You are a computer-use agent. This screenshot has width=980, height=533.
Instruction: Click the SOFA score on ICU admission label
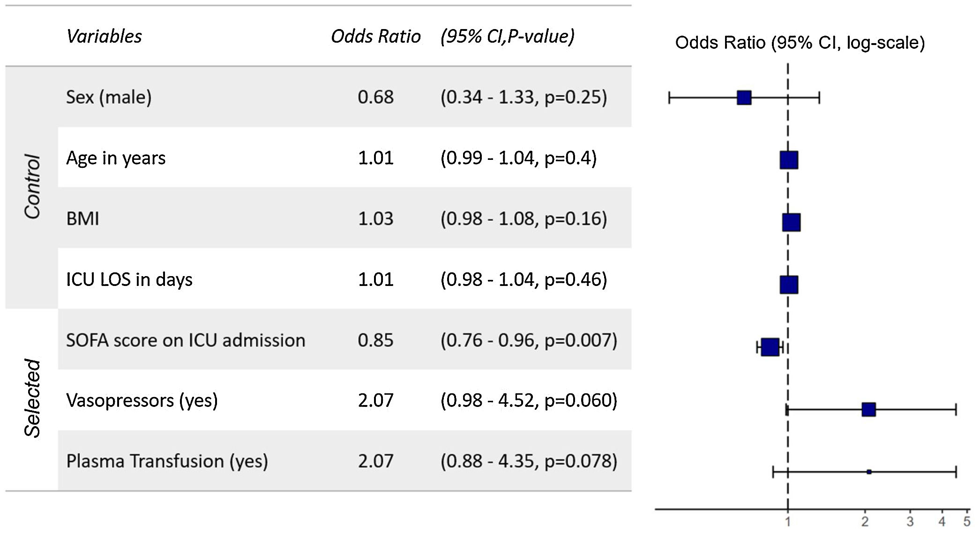coord(186,340)
